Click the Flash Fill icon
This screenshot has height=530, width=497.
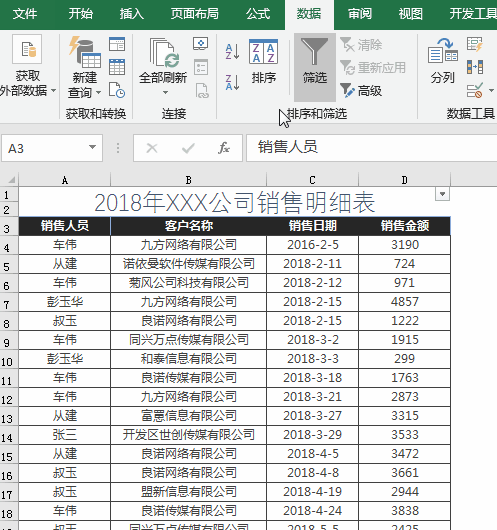(x=475, y=44)
